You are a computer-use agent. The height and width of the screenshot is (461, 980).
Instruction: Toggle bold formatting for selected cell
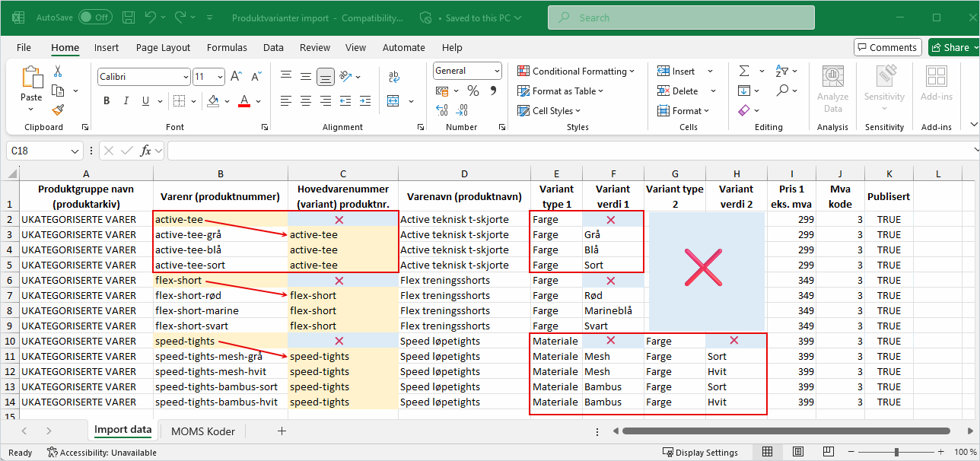[x=107, y=100]
